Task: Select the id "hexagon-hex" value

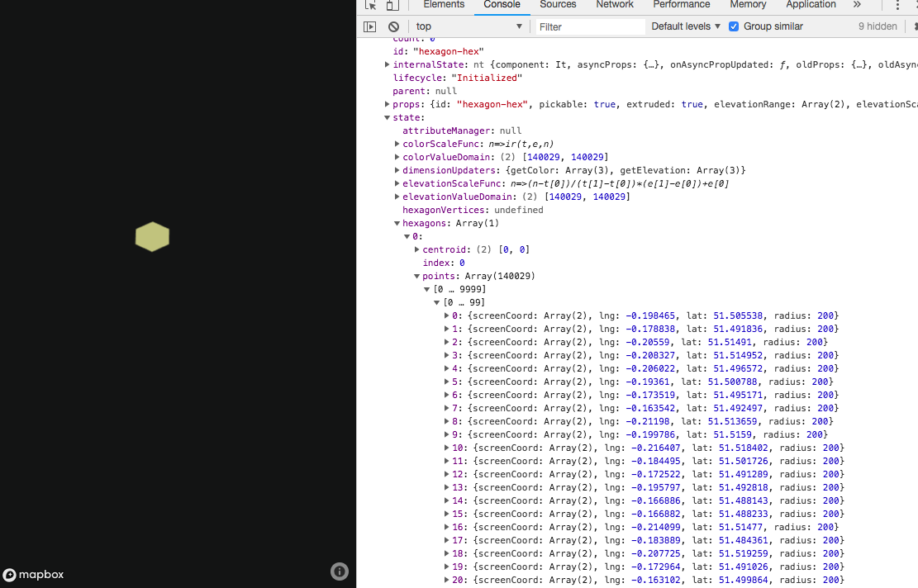Action: 449,51
